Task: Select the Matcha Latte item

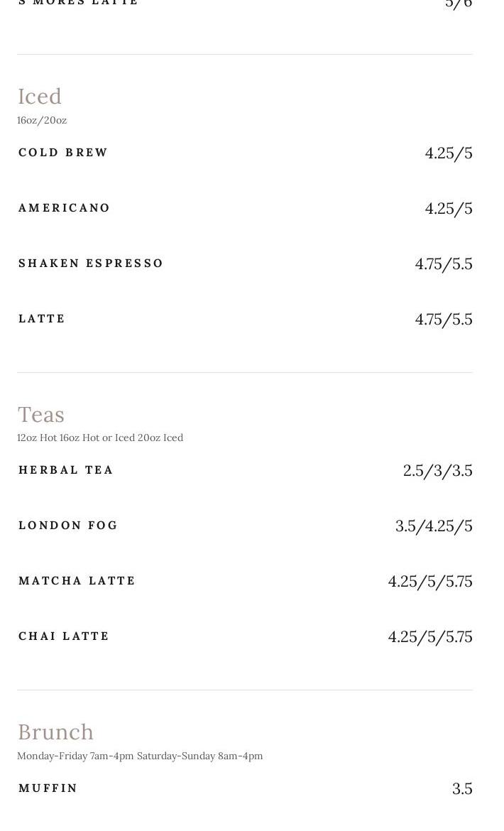Action: (x=77, y=581)
